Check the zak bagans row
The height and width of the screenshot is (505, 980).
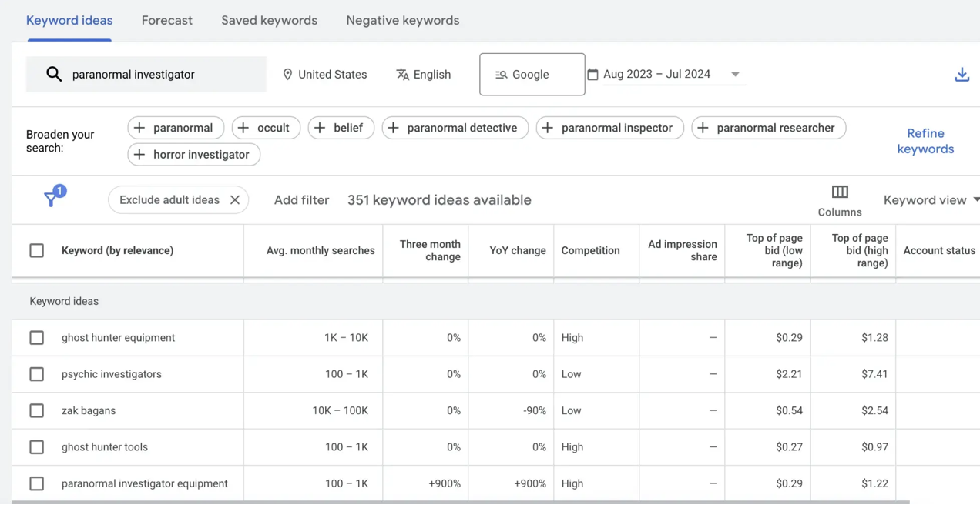[36, 410]
